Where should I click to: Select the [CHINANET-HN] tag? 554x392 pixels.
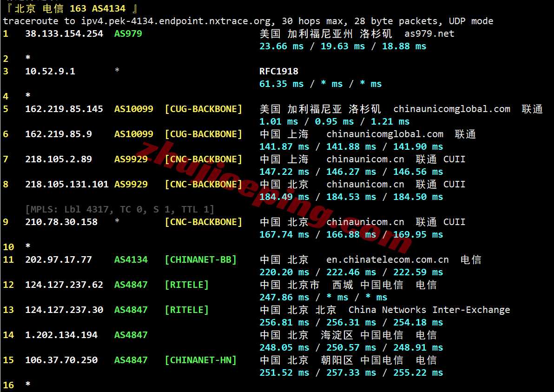(201, 360)
